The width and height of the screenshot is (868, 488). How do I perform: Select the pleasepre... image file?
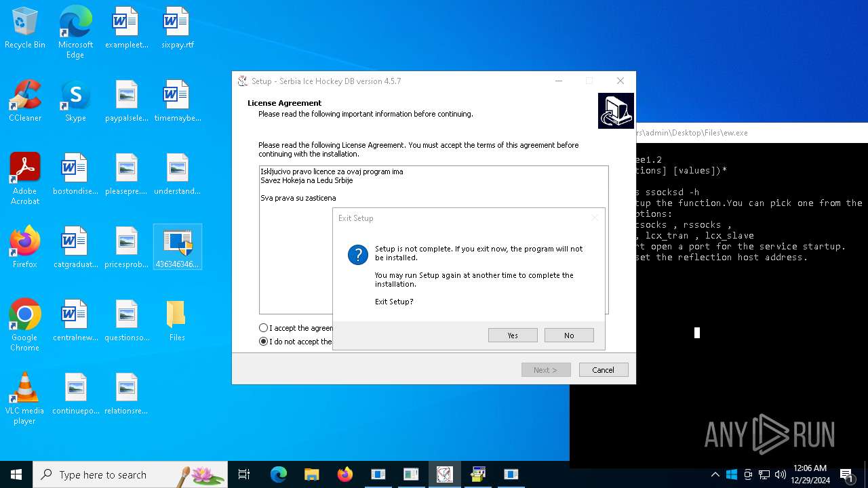pyautogui.click(x=126, y=174)
